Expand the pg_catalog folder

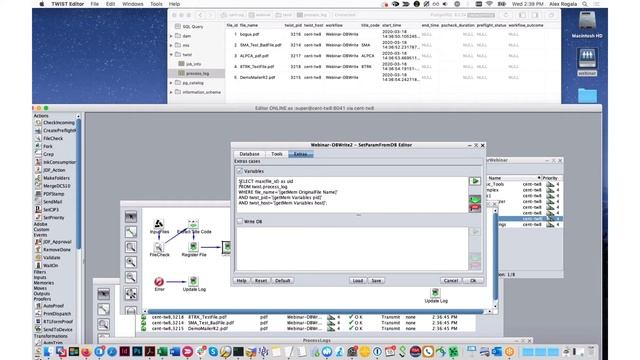click(171, 83)
